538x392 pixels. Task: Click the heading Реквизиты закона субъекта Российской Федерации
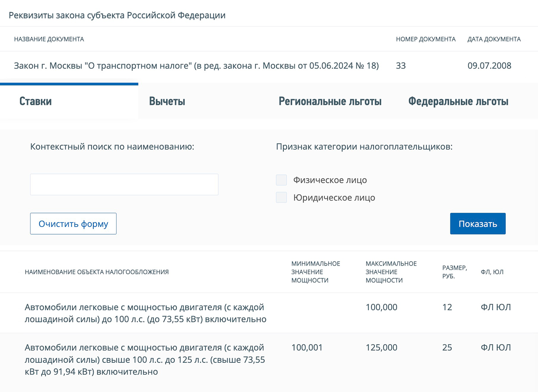point(117,15)
